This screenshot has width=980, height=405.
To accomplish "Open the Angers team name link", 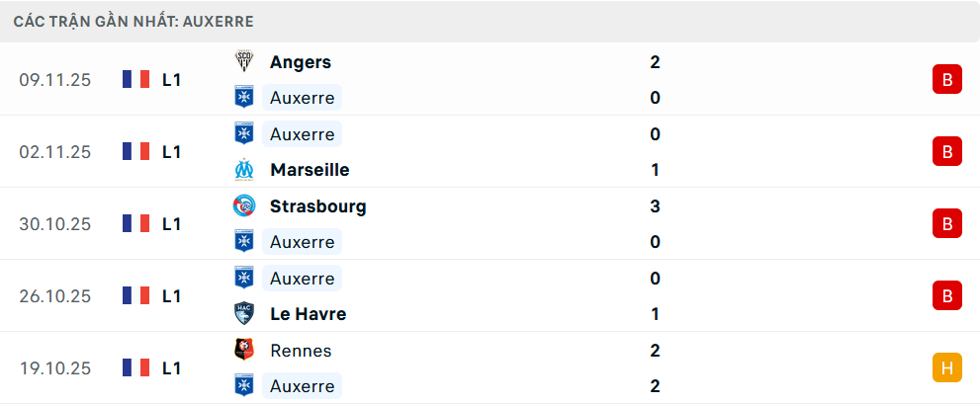I will pyautogui.click(x=300, y=62).
